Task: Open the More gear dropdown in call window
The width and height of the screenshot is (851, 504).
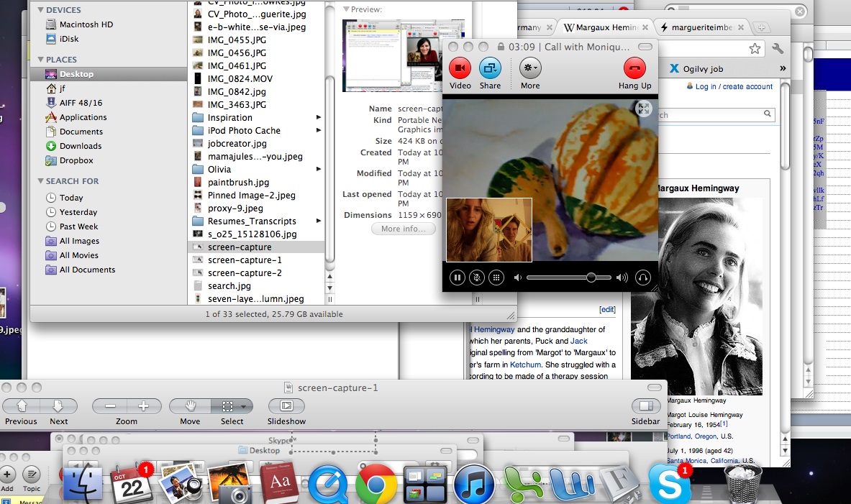Action: [x=530, y=68]
